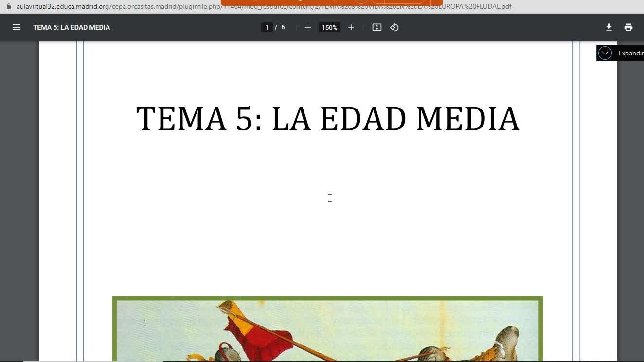Rotate the document counterclockwise
644x362 pixels.
394,27
